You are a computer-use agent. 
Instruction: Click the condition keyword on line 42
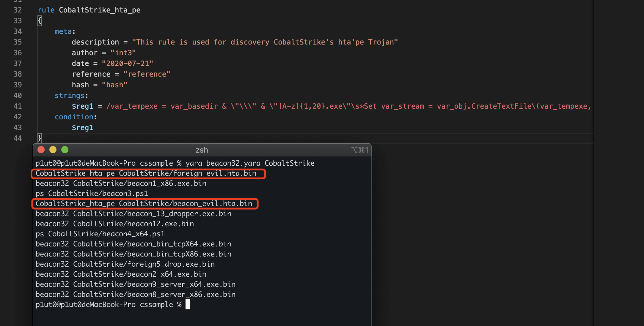[74, 117]
